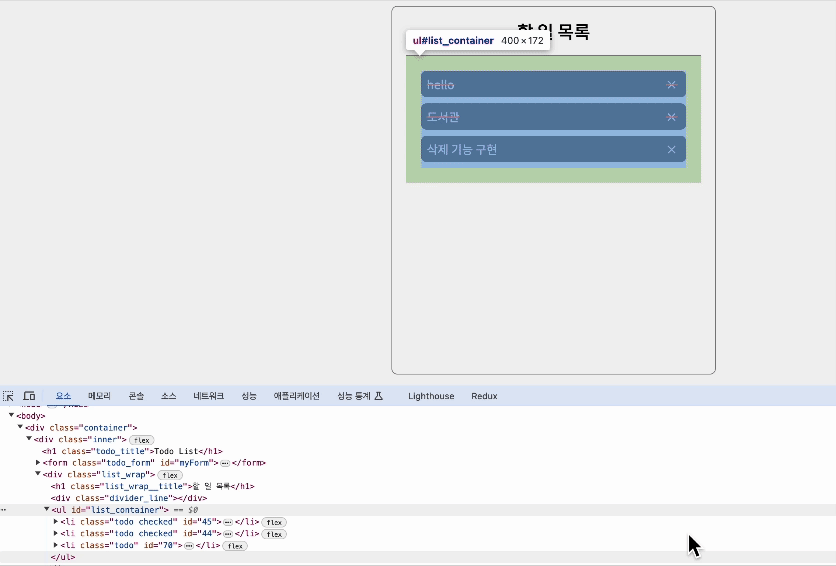Open the 요소 tab
Screen dimensions: 836x566
coord(63,396)
